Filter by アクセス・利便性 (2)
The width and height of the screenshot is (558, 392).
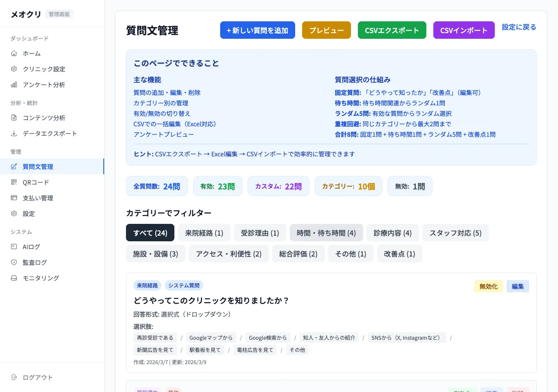point(229,253)
